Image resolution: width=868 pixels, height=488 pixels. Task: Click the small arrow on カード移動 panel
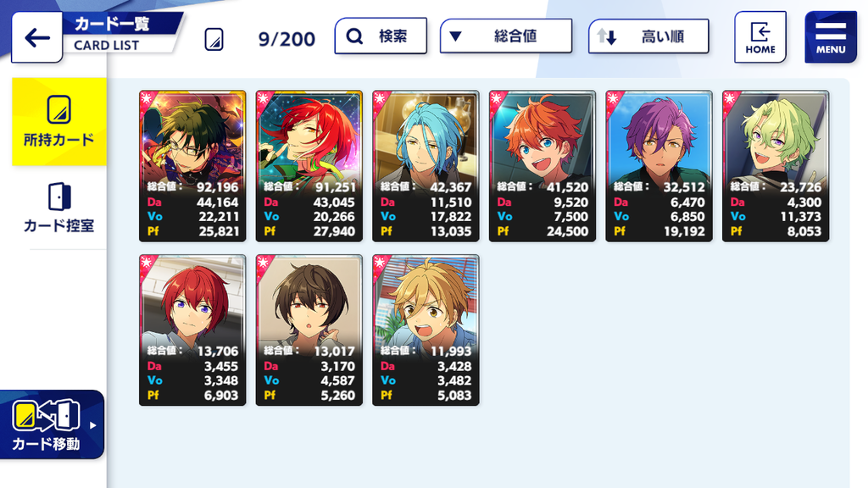[x=93, y=425]
